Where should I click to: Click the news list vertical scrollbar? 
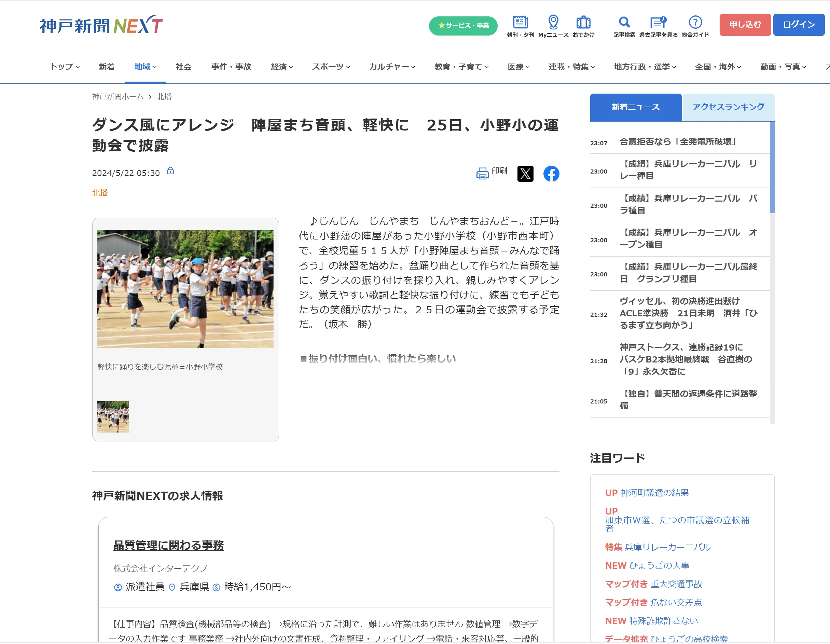pyautogui.click(x=772, y=167)
